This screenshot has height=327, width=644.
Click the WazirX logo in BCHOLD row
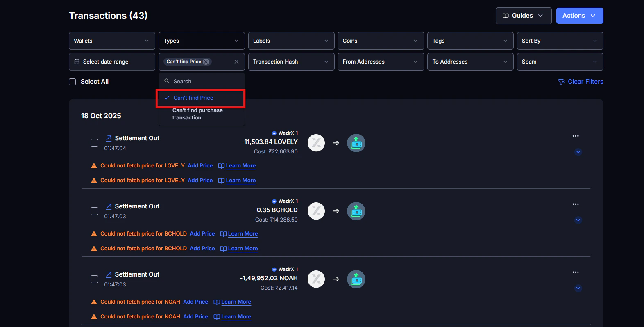(316, 211)
